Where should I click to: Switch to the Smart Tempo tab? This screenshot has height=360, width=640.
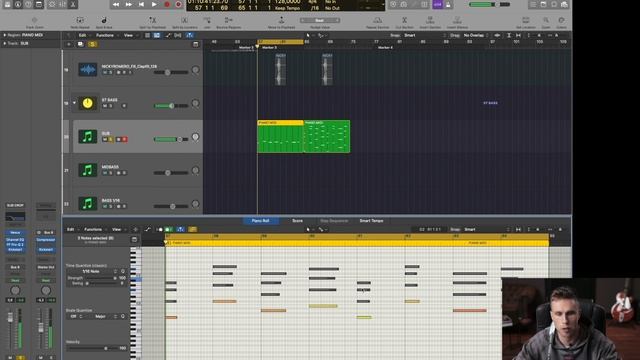pyautogui.click(x=371, y=221)
